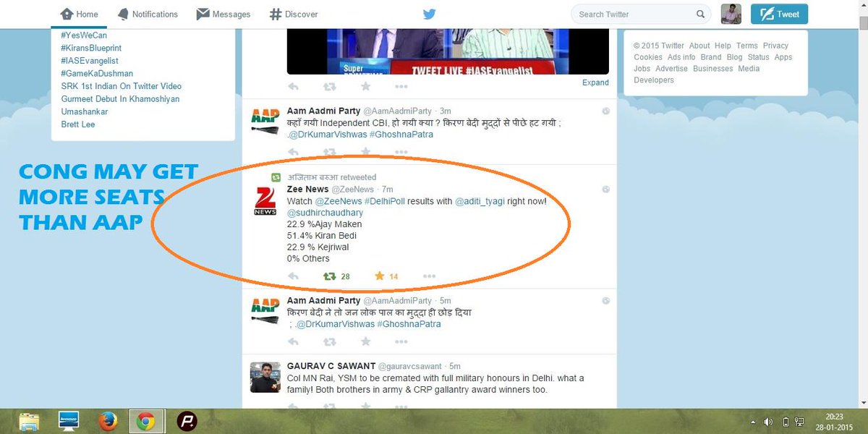Reply to the Zee News tweet
Screen dimensions: 868x434
(293, 276)
